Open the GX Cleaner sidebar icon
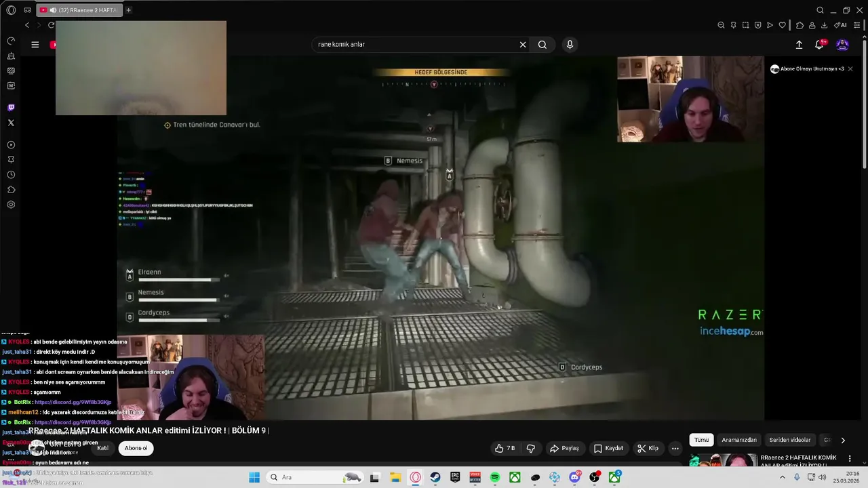The height and width of the screenshot is (488, 868). (11, 56)
